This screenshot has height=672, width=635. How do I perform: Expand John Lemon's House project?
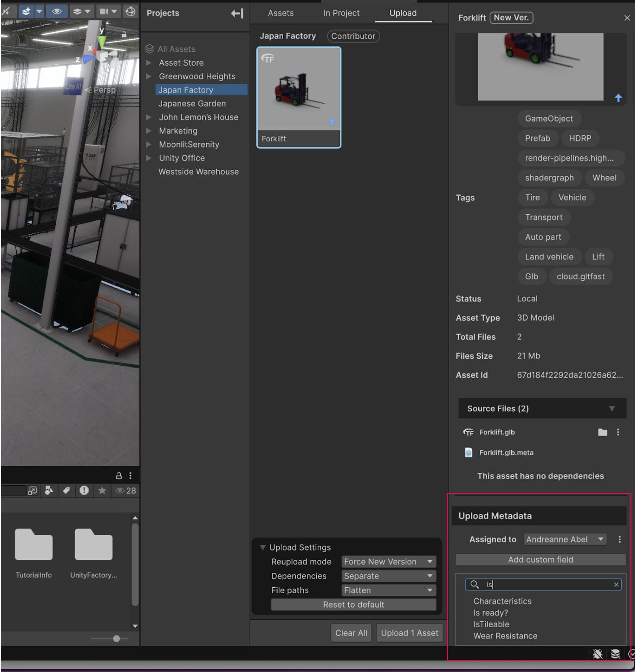pos(149,117)
